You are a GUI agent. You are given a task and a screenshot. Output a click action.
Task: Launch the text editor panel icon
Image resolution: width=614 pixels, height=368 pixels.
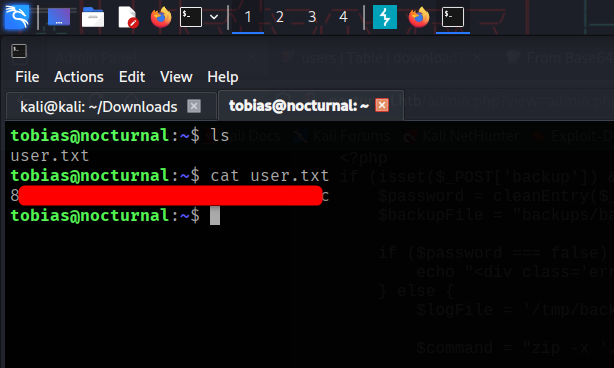point(128,17)
